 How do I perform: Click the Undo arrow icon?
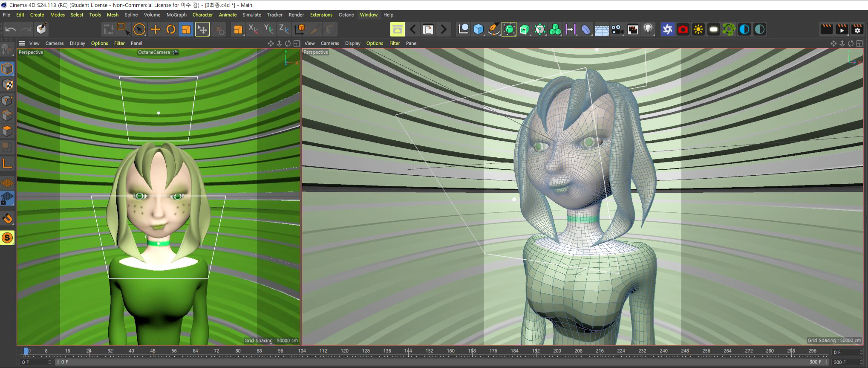[x=11, y=29]
